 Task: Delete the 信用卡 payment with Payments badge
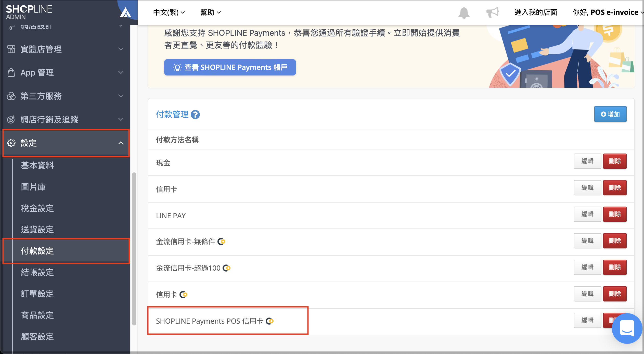click(615, 294)
